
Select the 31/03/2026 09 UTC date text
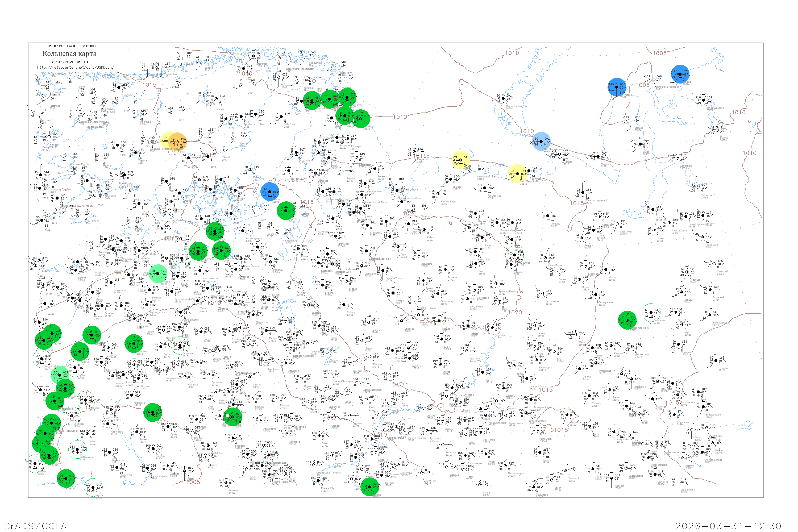point(70,62)
